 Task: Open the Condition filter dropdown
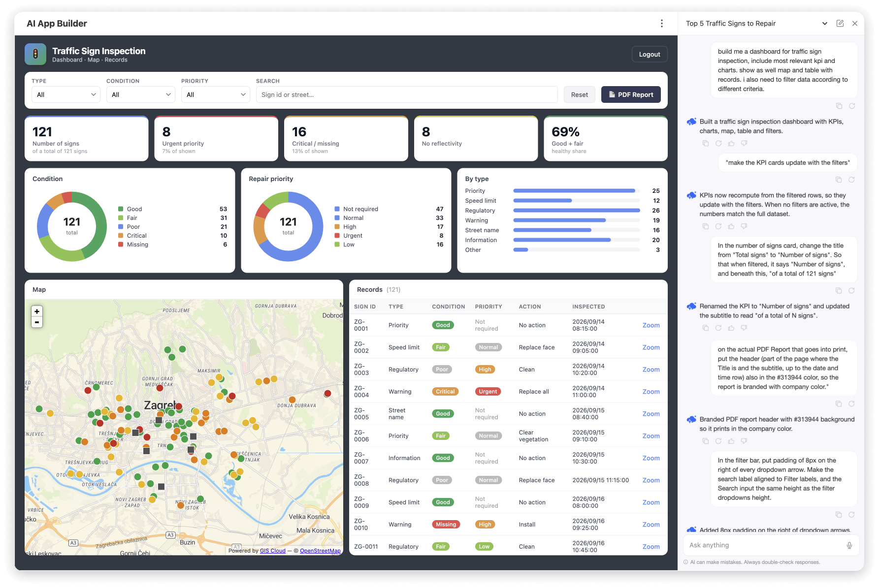click(141, 94)
